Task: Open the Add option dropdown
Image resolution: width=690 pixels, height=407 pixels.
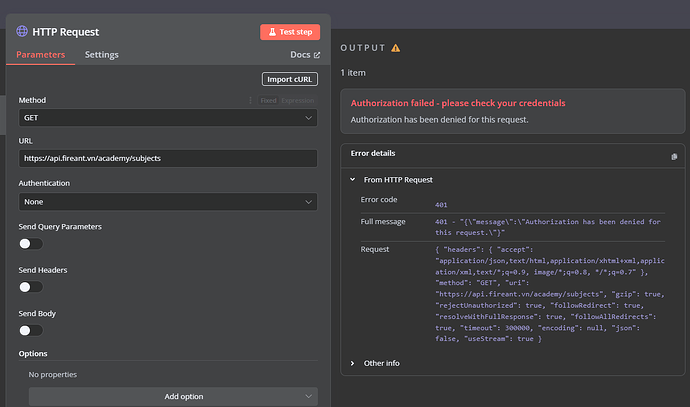Action: point(173,396)
